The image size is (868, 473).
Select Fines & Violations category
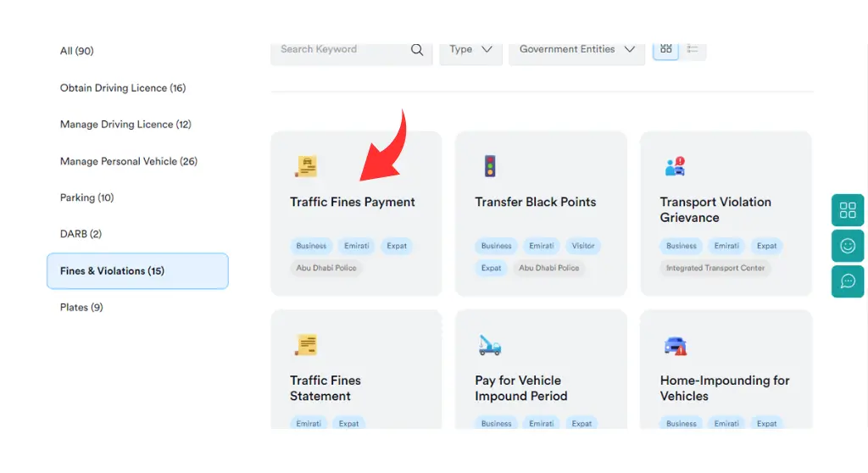(137, 271)
